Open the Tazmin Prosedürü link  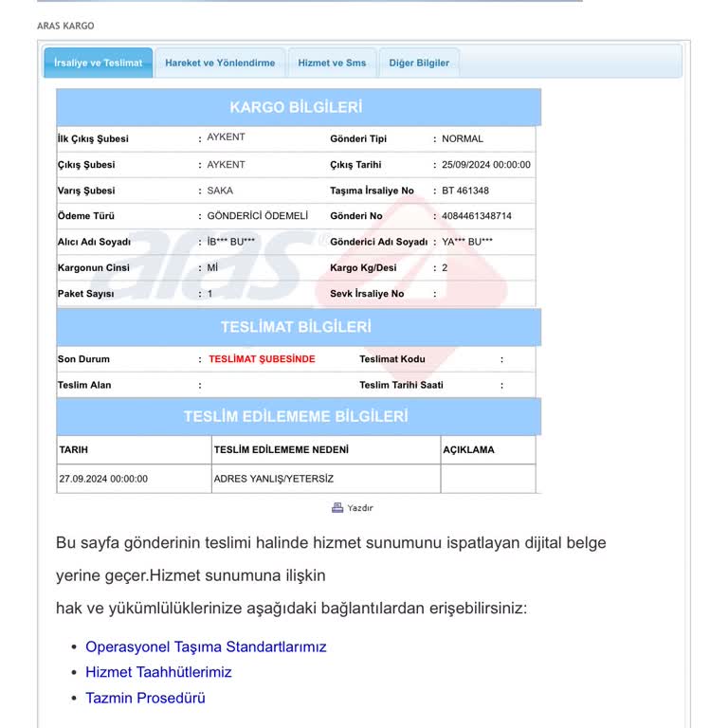pos(145,698)
